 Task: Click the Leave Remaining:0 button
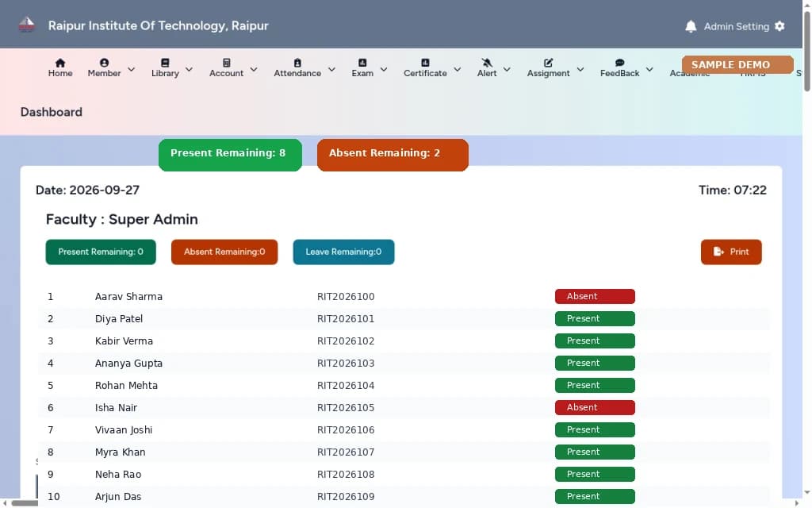point(343,252)
